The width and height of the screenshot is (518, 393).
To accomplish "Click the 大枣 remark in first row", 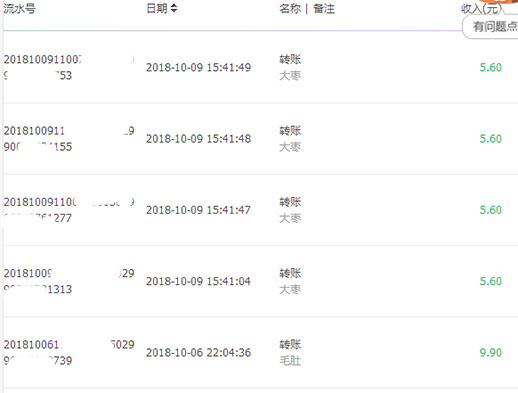I will coord(290,76).
